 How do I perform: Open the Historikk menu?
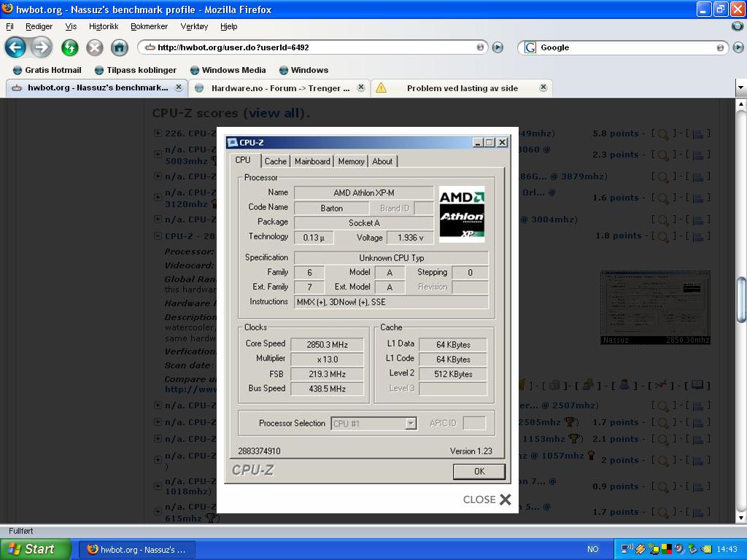[104, 27]
